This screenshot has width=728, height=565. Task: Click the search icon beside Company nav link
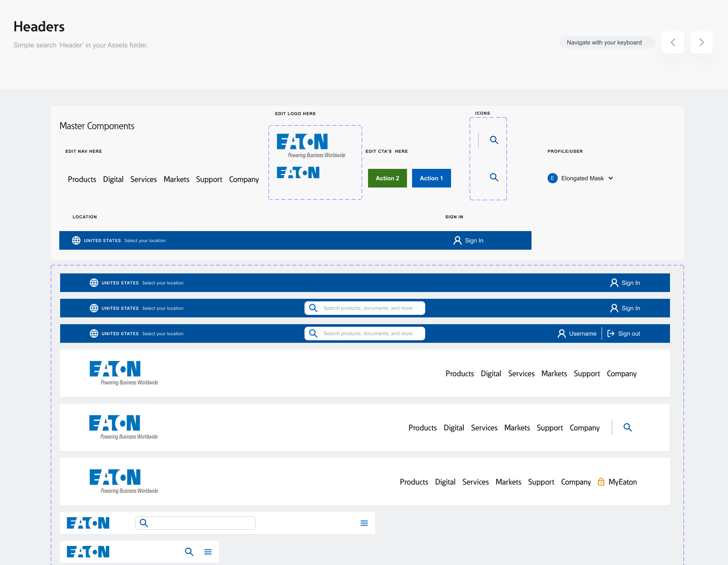point(628,427)
